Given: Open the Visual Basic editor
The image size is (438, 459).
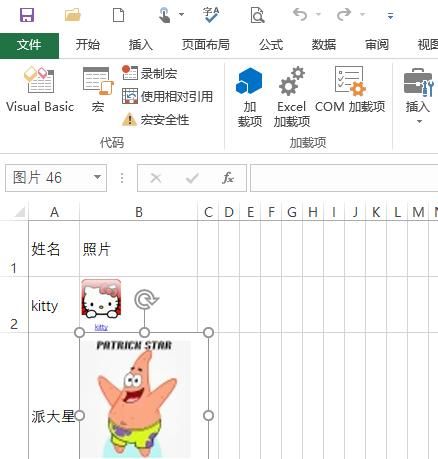Looking at the screenshot, I should [40, 90].
